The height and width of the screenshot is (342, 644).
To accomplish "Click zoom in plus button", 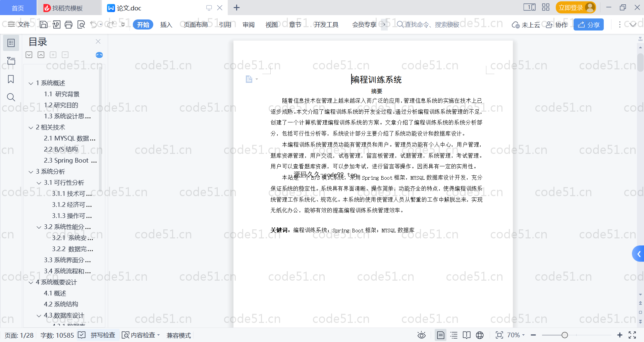I will coord(620,335).
